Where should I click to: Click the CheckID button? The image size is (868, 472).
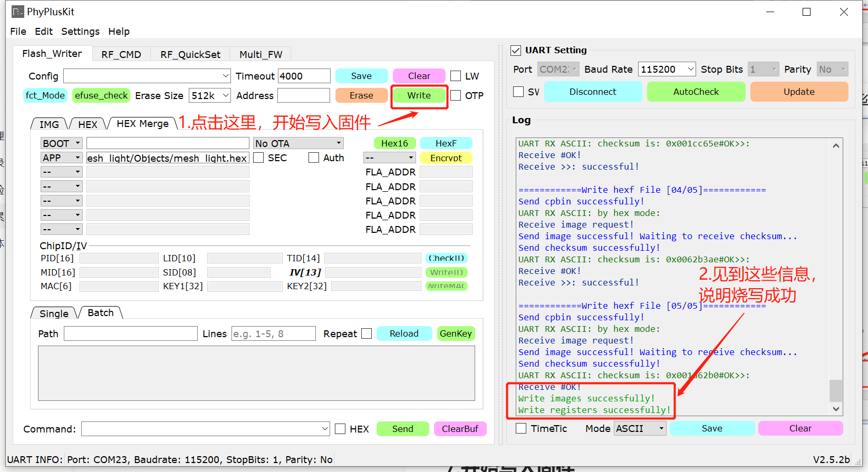(446, 258)
